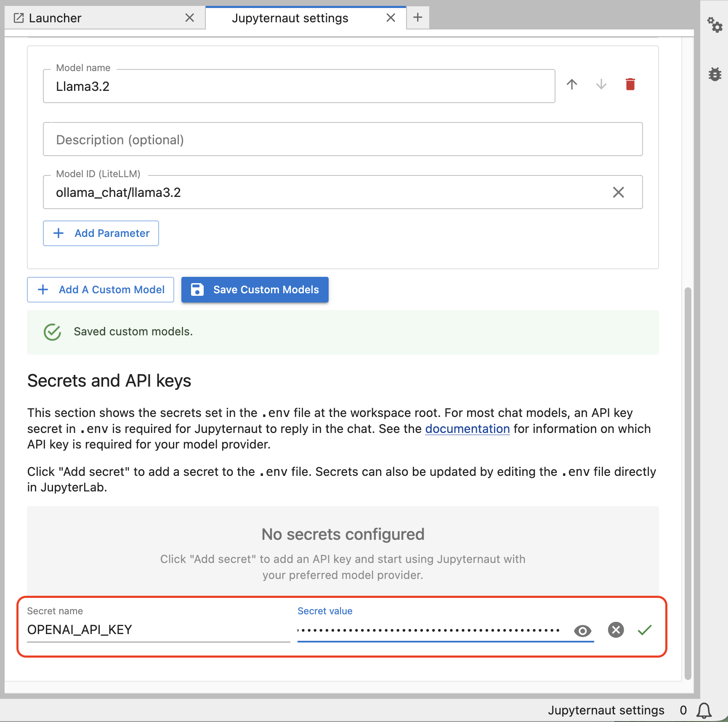Click the notification count 0
The width and height of the screenshot is (728, 722).
coord(683,710)
